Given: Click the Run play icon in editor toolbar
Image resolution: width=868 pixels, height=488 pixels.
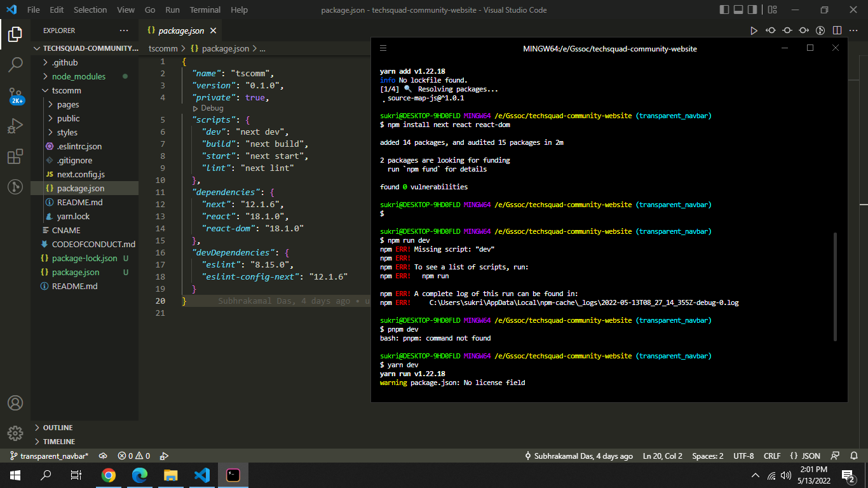Looking at the screenshot, I should (x=754, y=30).
